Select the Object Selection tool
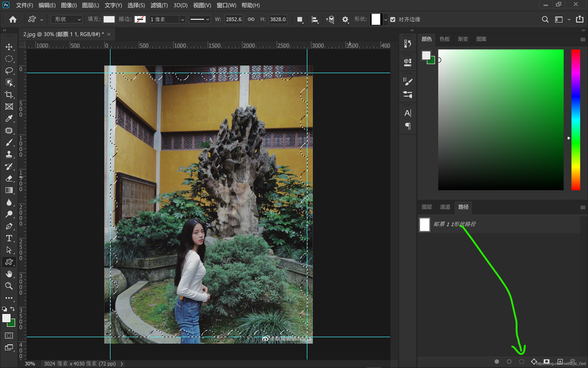The image size is (588, 368). 9,83
